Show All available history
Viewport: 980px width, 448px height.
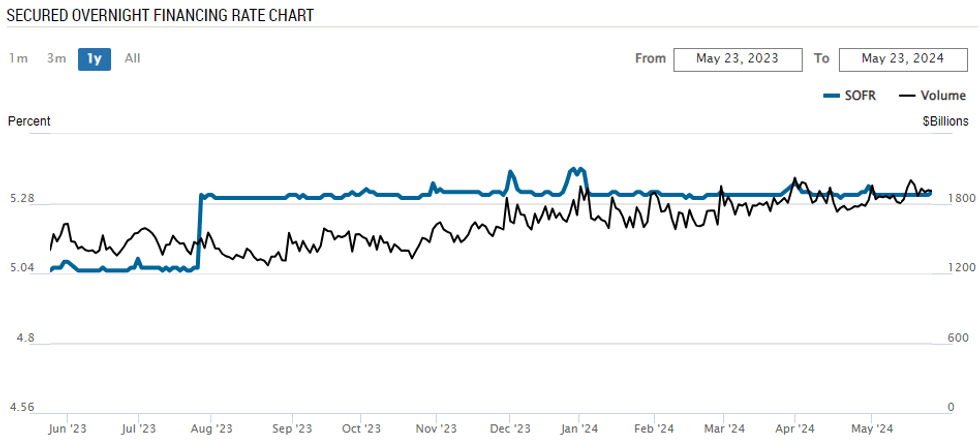coord(132,58)
